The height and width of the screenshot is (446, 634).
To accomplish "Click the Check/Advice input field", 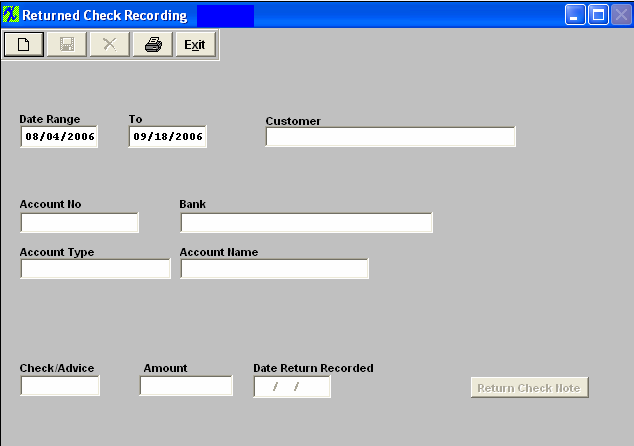I will (x=60, y=386).
